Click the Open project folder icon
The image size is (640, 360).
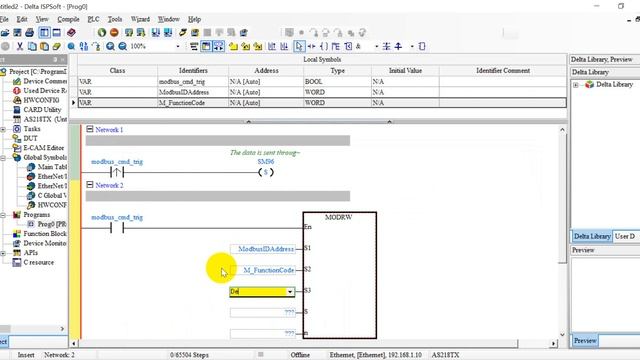(5, 33)
